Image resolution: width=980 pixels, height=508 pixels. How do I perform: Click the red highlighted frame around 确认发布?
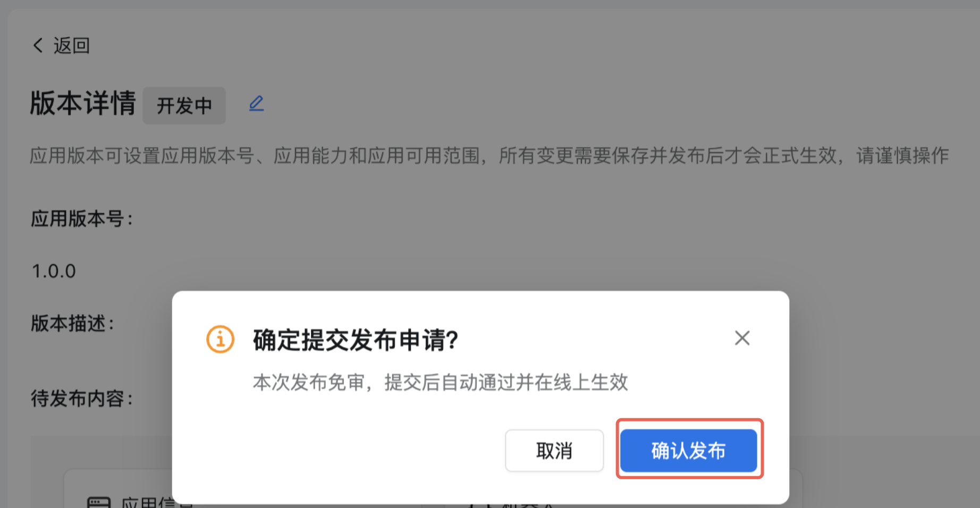tap(690, 448)
